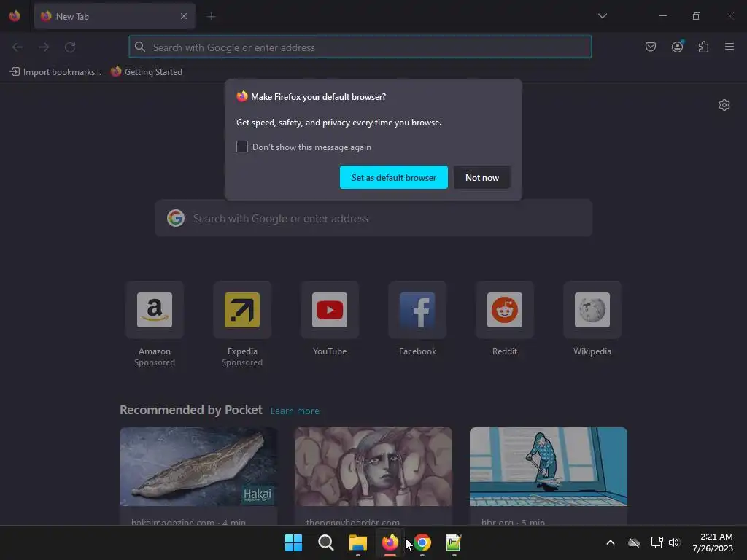747x560 pixels.
Task: Open the Windows Start menu
Action: click(x=293, y=542)
